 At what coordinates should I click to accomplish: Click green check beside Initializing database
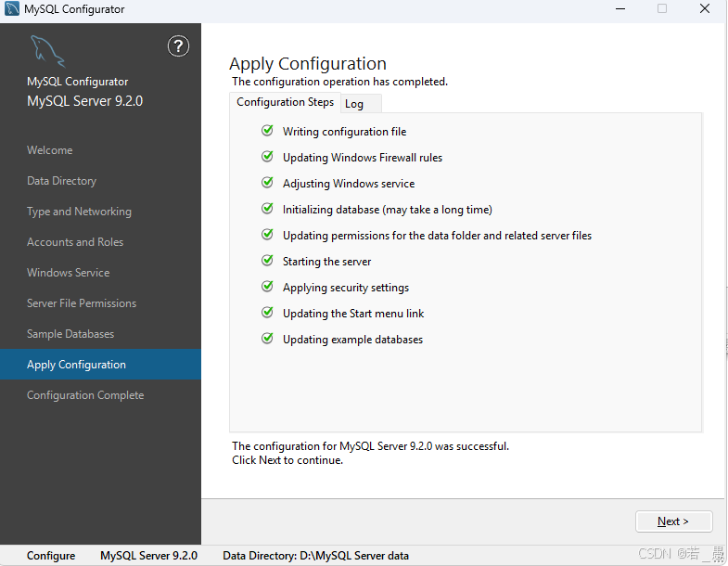267,209
